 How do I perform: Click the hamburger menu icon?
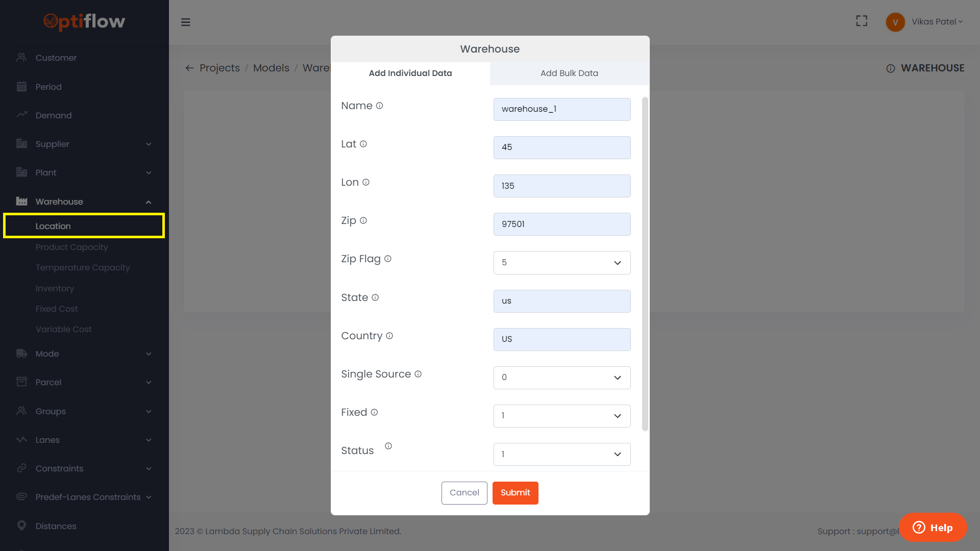[x=186, y=22]
